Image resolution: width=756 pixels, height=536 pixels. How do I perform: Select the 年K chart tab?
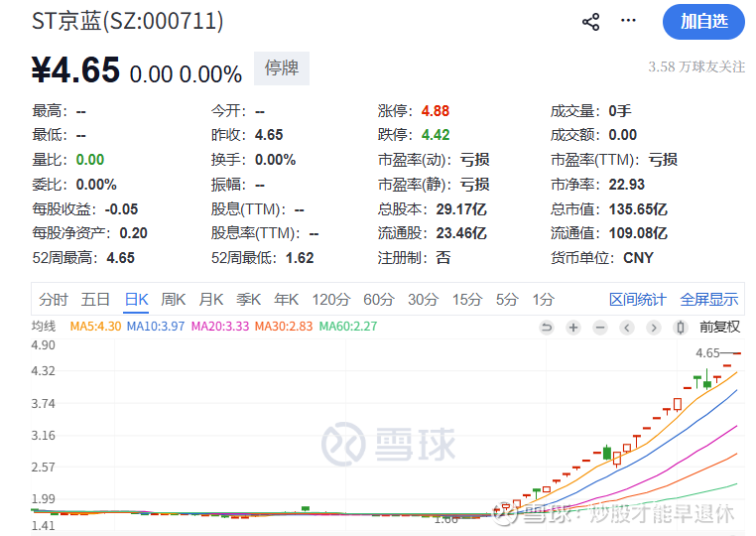point(286,300)
